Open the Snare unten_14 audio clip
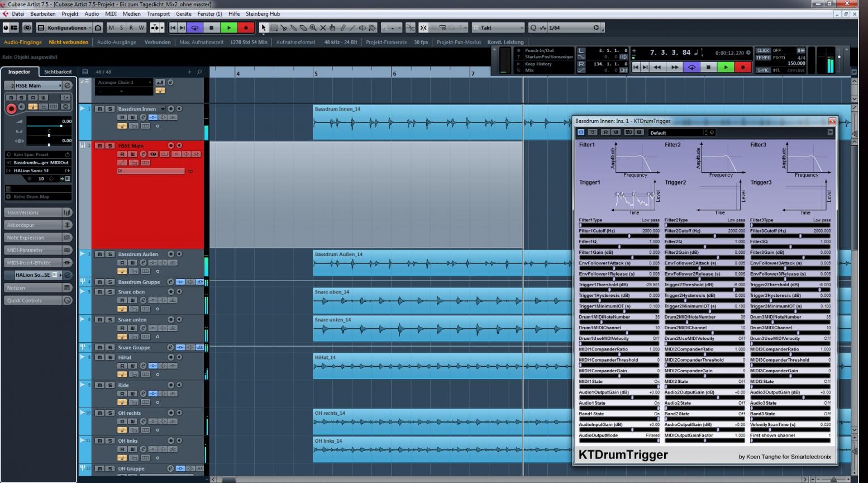The width and height of the screenshot is (868, 483). (441, 328)
